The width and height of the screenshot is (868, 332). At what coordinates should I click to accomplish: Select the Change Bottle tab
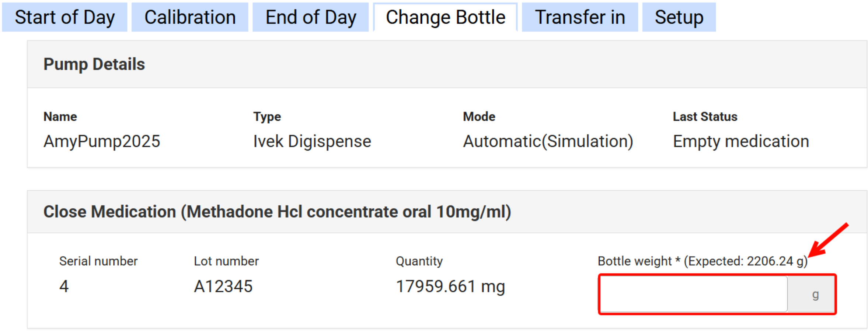point(445,17)
